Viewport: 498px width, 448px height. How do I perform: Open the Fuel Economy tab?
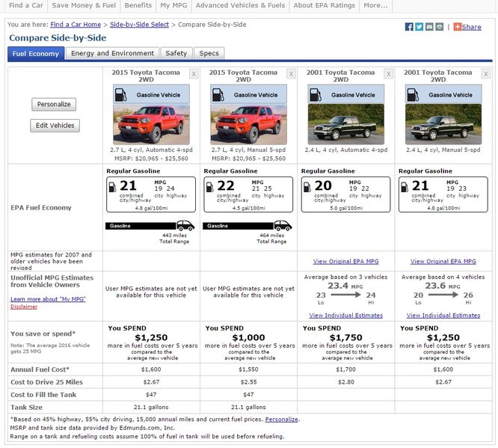36,53
